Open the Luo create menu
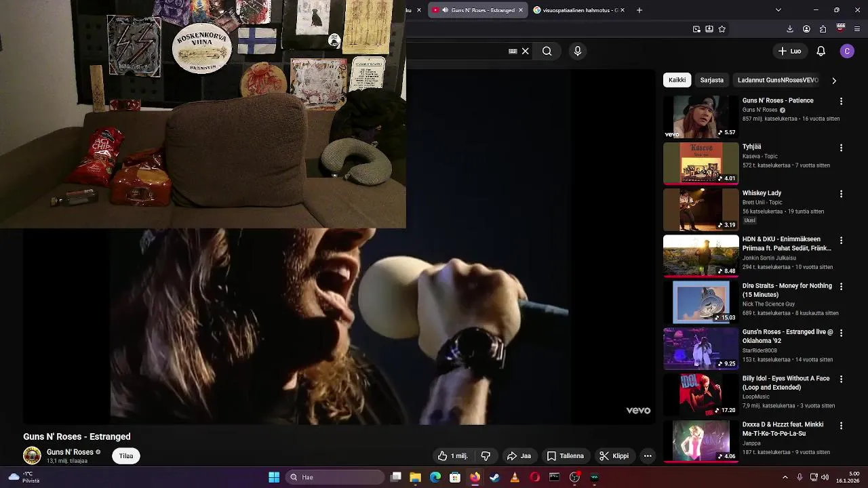This screenshot has height=488, width=868. (789, 51)
